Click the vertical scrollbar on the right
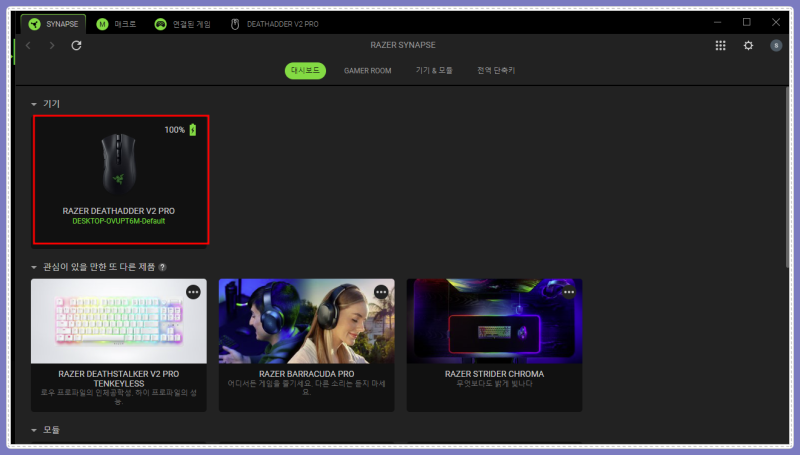Image resolution: width=800 pixels, height=455 pixels. click(787, 178)
